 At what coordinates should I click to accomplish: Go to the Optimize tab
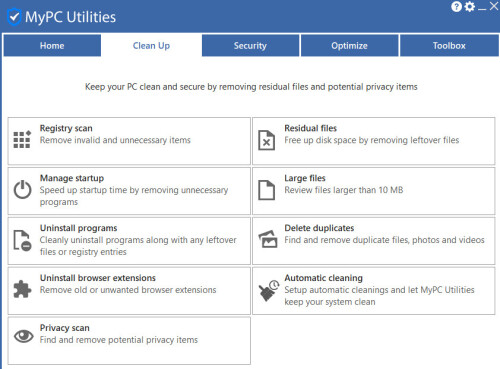349,45
